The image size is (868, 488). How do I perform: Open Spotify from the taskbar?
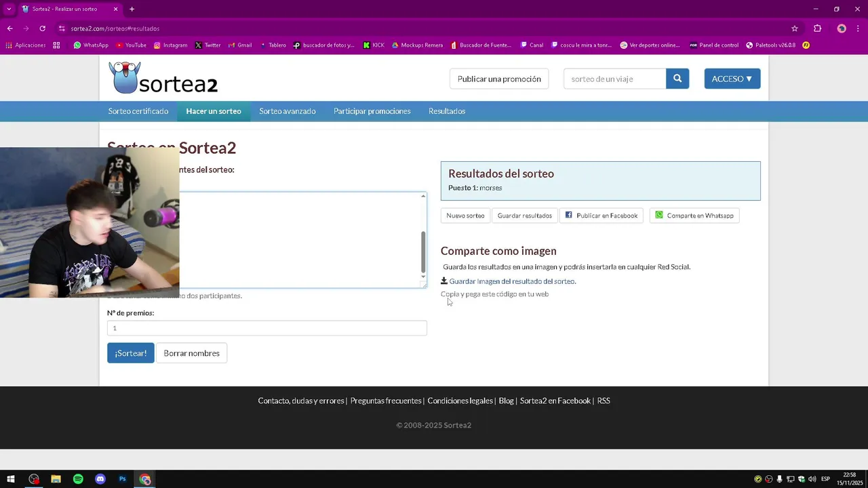(x=78, y=479)
